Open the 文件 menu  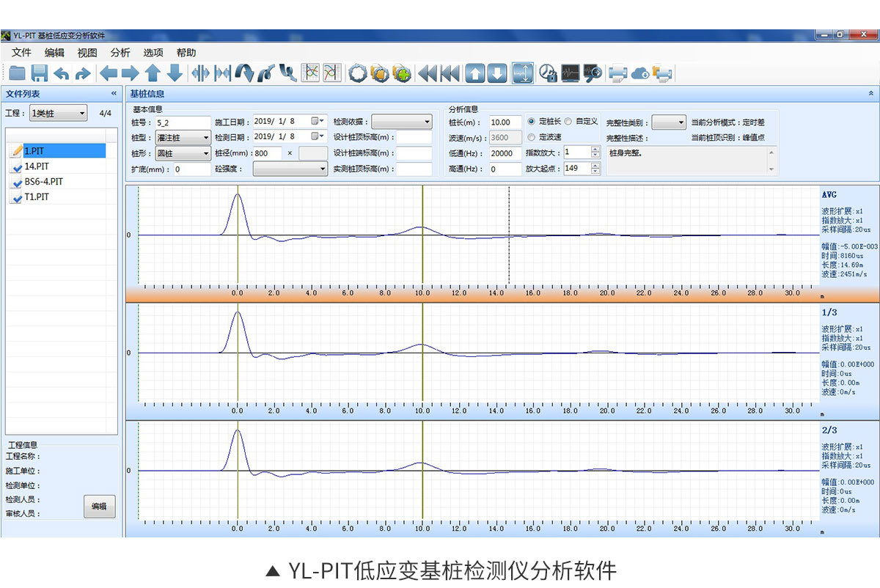point(22,53)
